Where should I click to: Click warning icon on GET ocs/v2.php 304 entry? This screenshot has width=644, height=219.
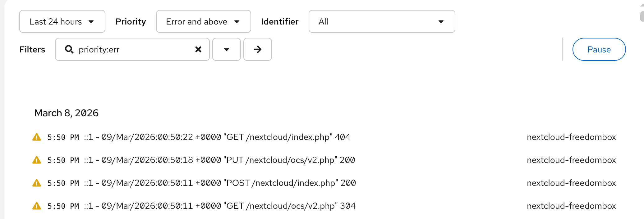37,206
